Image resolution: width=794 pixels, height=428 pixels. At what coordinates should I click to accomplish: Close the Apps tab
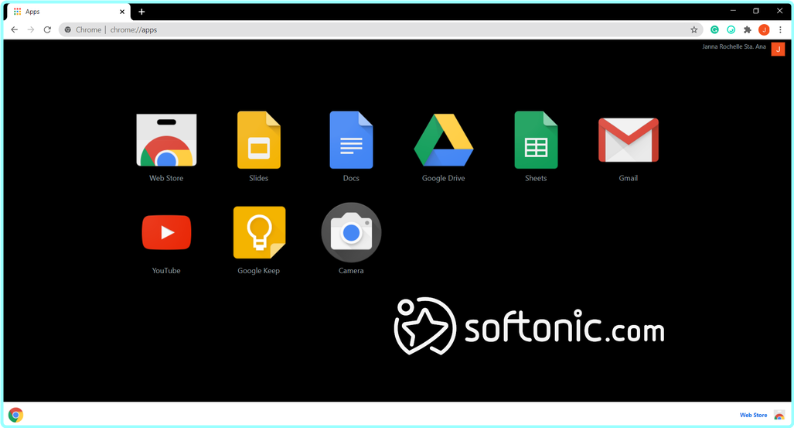pos(122,12)
